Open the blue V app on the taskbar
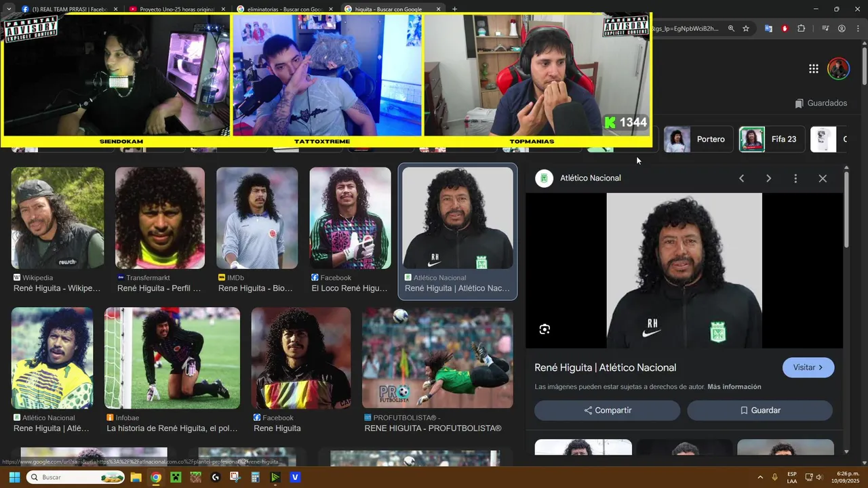Image resolution: width=868 pixels, height=488 pixels. [295, 477]
